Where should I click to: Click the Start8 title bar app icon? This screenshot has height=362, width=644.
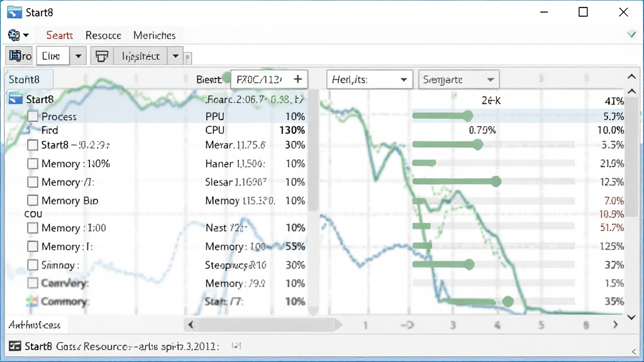[x=14, y=13]
